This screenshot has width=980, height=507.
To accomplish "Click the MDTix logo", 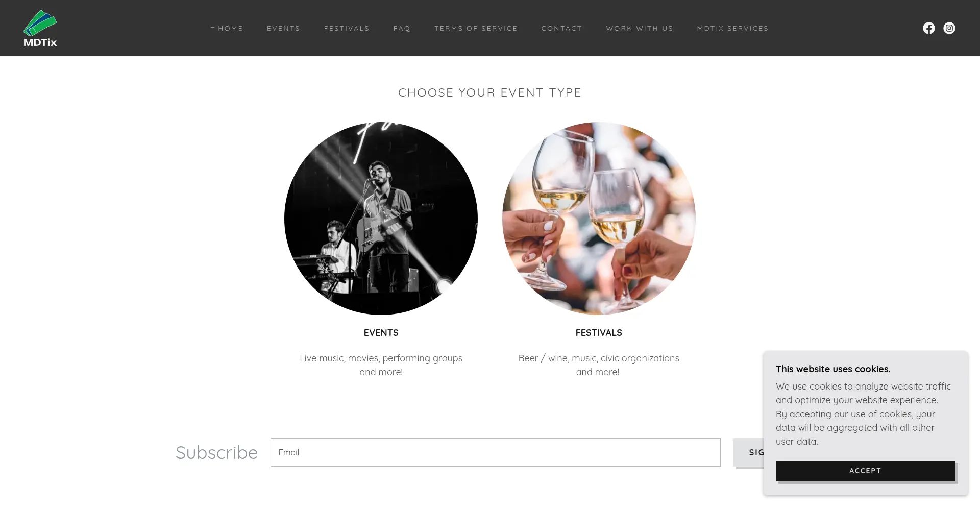I will pos(40,29).
